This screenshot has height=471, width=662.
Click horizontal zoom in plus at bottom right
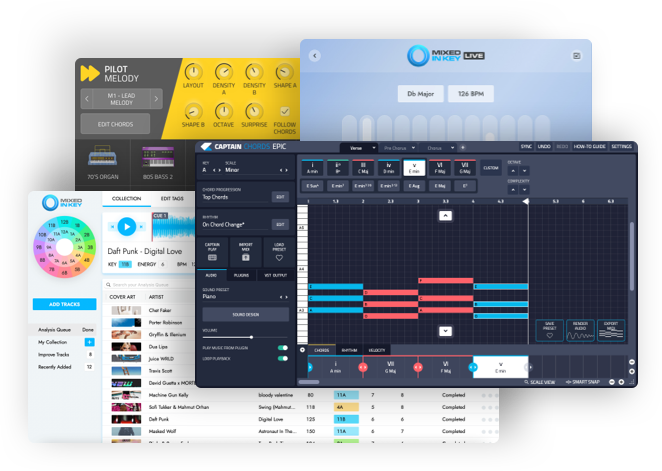tap(621, 382)
